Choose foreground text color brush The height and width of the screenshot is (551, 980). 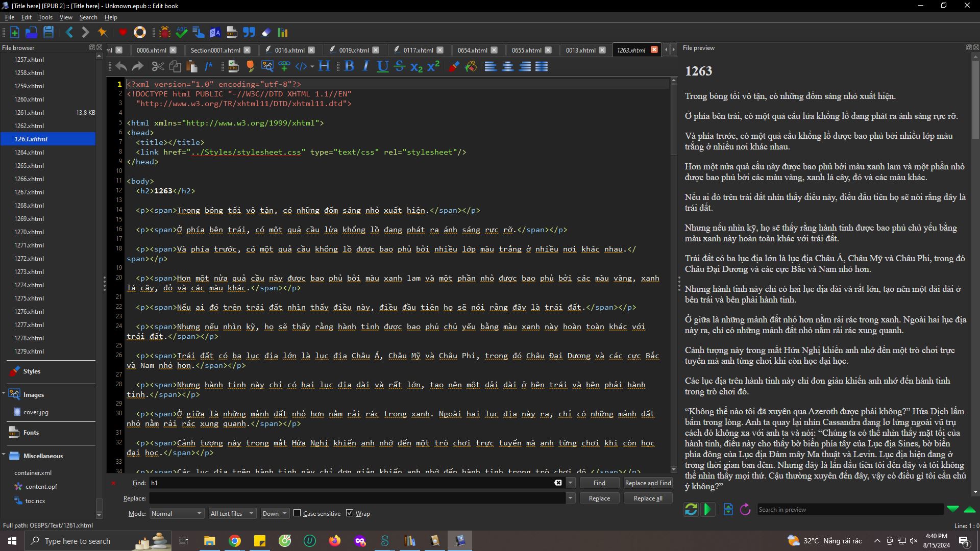(x=454, y=66)
